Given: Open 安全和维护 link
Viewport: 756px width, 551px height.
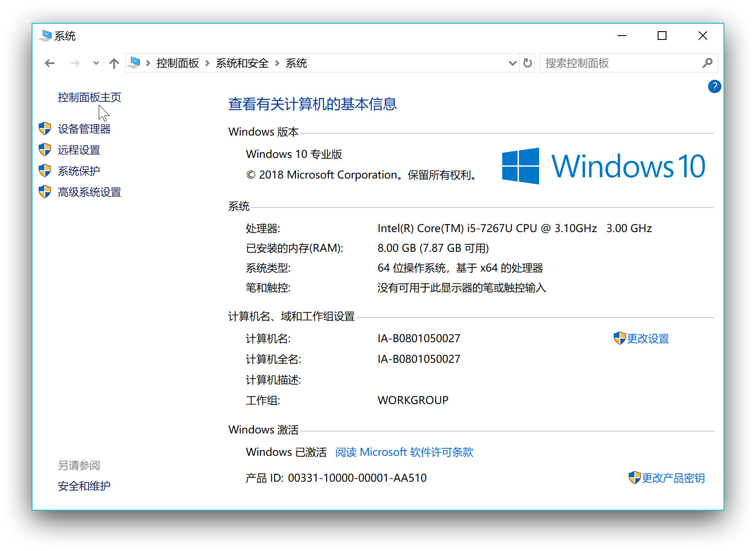Looking at the screenshot, I should point(84,486).
